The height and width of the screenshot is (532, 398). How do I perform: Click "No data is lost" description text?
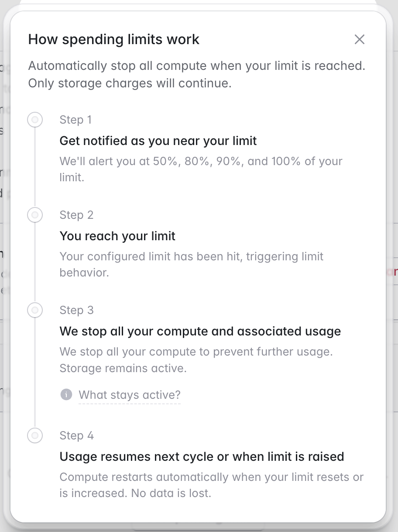coord(212,485)
